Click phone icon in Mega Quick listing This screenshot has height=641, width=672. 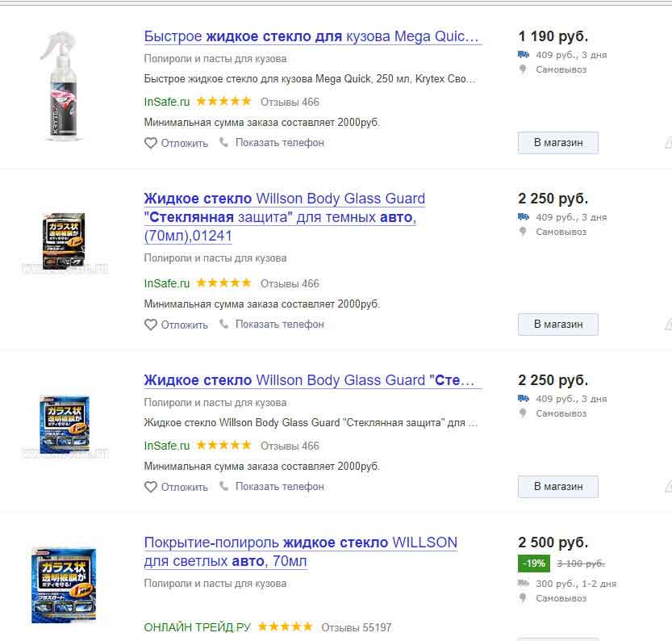[224, 142]
